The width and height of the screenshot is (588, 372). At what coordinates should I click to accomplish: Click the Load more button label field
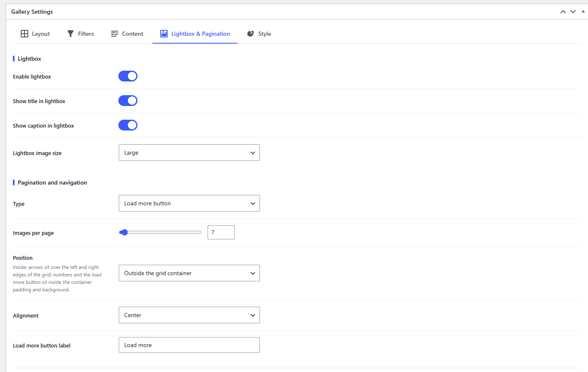click(x=189, y=345)
